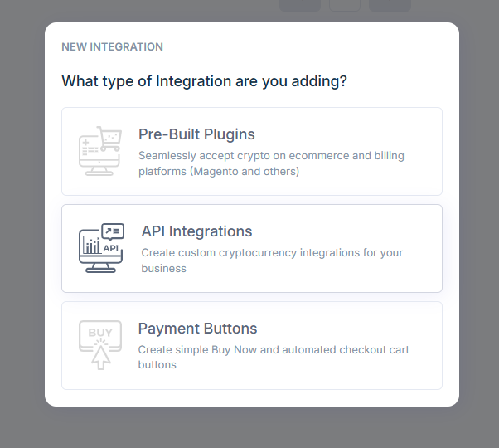The image size is (499, 448).
Task: Click the BUY label in the payment icon
Action: (x=100, y=333)
